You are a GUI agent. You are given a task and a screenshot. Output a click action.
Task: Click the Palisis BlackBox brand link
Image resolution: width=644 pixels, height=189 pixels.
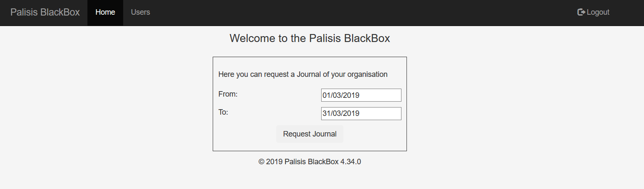[x=45, y=12]
